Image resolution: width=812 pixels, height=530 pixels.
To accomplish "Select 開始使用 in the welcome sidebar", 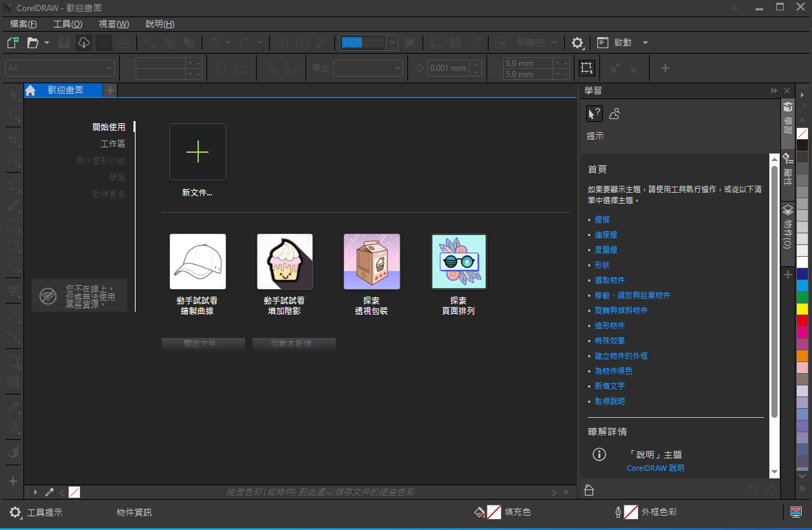I will click(x=109, y=127).
